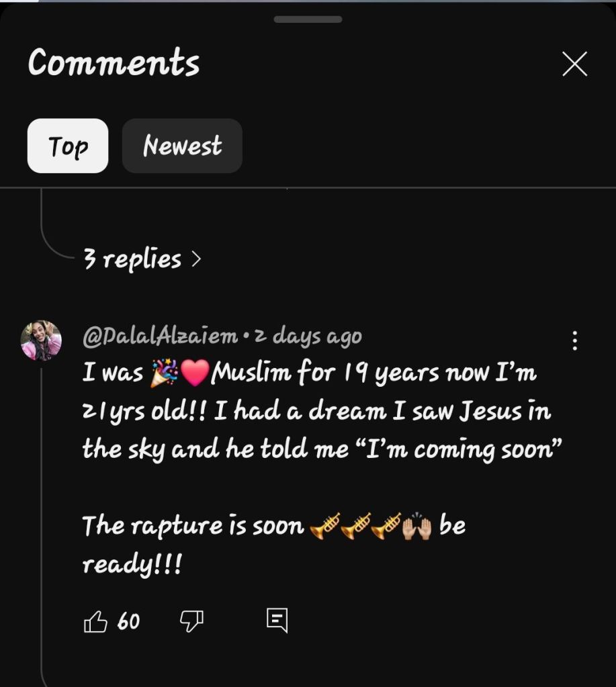Click the Comments header title
Viewport: 616px width, 687px height.
114,64
